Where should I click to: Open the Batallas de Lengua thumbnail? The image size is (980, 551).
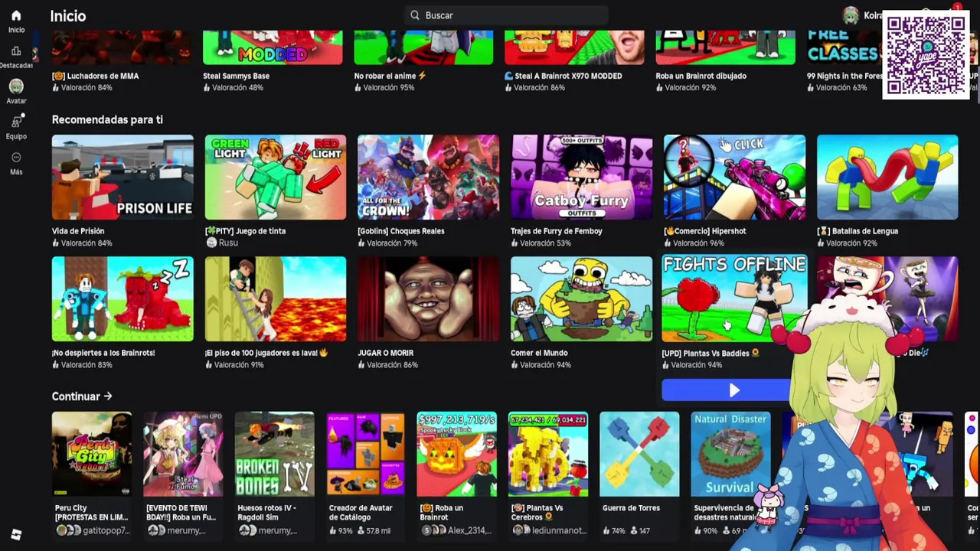(x=887, y=178)
